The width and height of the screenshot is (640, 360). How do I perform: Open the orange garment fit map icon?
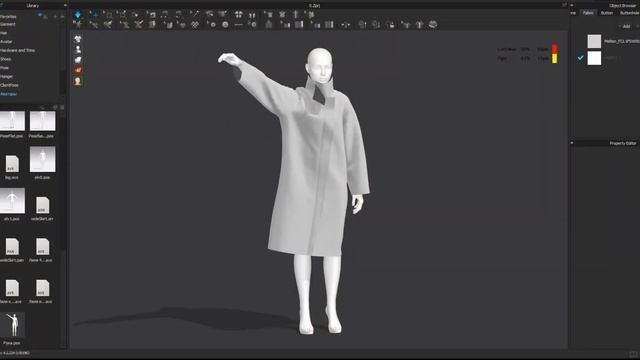(78, 70)
